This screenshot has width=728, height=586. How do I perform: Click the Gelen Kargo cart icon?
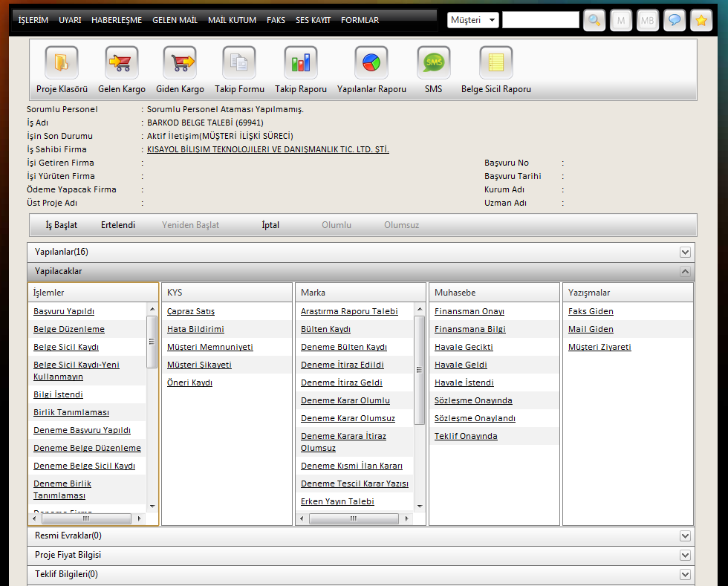pyautogui.click(x=122, y=63)
